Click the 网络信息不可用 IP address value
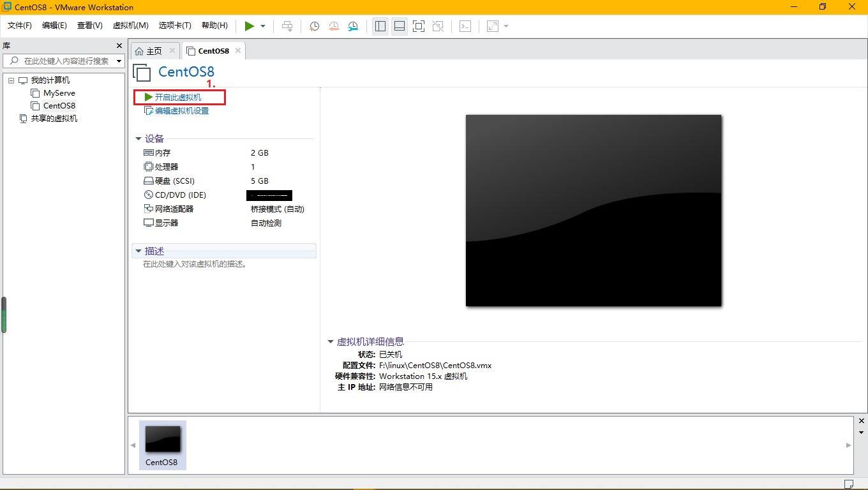The image size is (868, 490). 406,387
